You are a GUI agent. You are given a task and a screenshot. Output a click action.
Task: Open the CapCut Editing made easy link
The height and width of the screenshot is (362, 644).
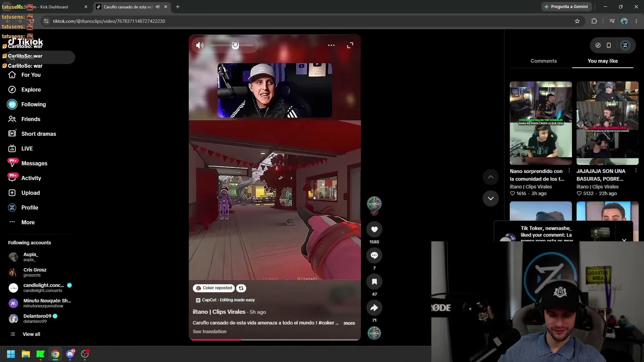pos(225,300)
